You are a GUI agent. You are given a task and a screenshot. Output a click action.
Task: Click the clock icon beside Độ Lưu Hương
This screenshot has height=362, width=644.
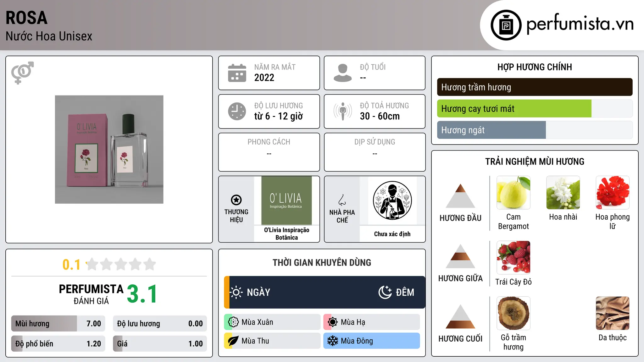(x=237, y=111)
